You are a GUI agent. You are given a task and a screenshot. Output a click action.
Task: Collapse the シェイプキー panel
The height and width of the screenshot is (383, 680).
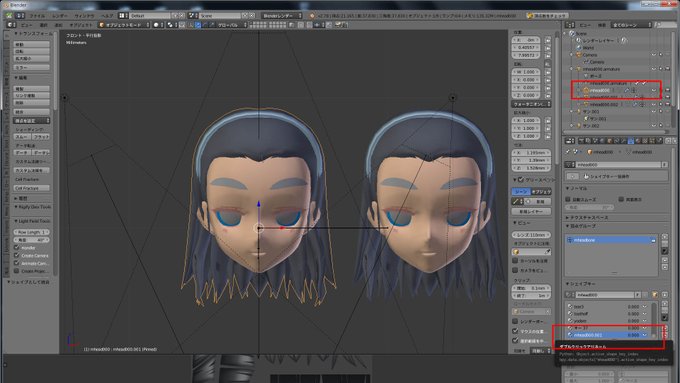point(581,283)
